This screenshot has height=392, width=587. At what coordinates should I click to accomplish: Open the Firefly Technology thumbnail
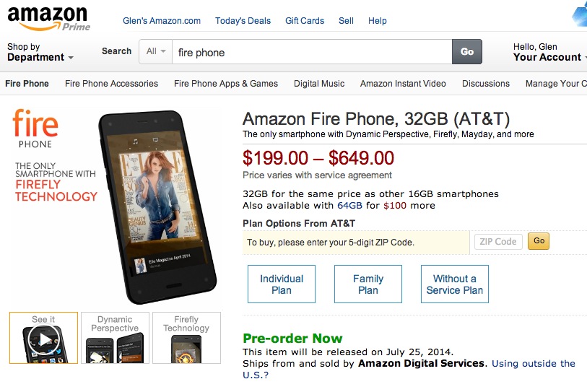[186, 338]
